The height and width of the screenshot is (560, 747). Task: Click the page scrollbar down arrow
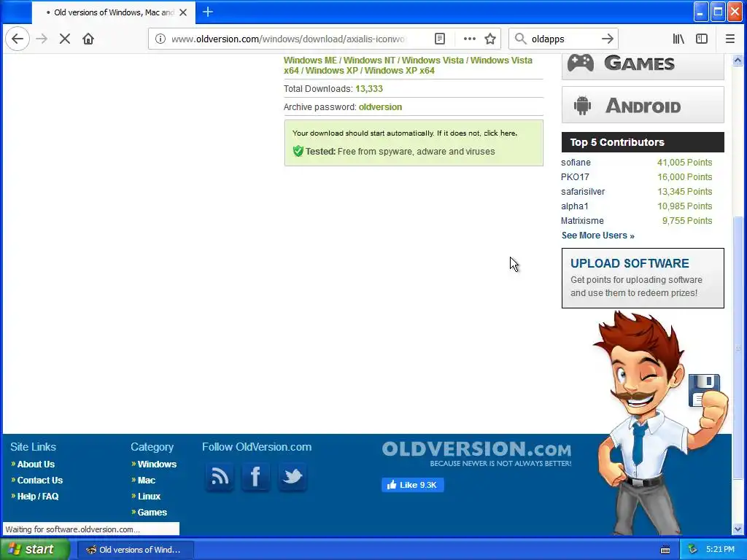click(738, 529)
